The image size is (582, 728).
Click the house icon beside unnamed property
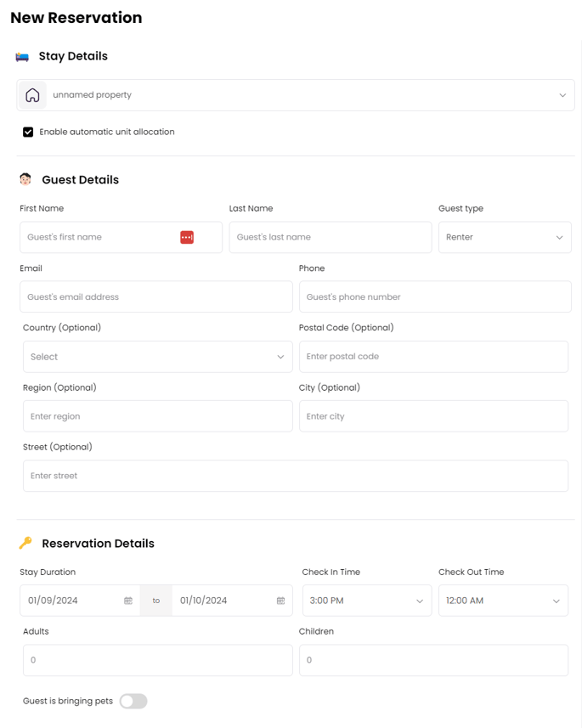click(32, 95)
